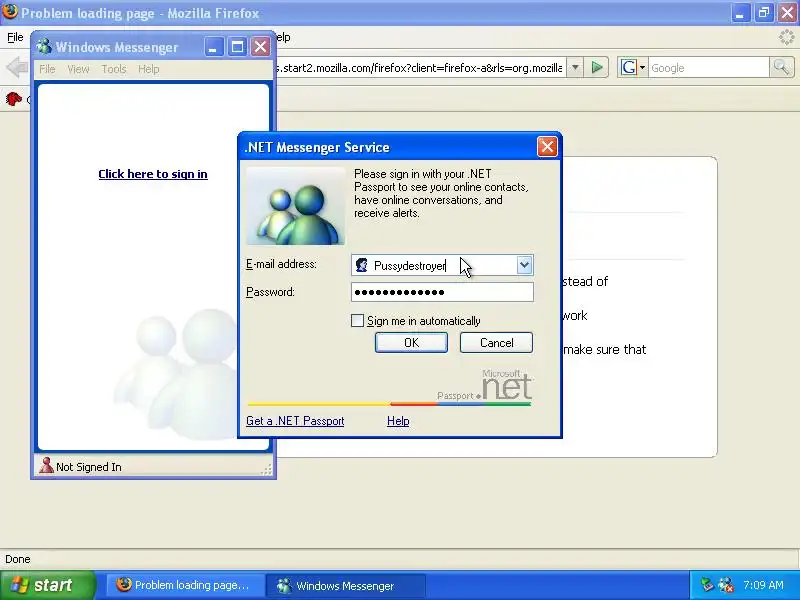The width and height of the screenshot is (800, 600).
Task: Open the Firefox URL history dropdown
Action: [575, 67]
